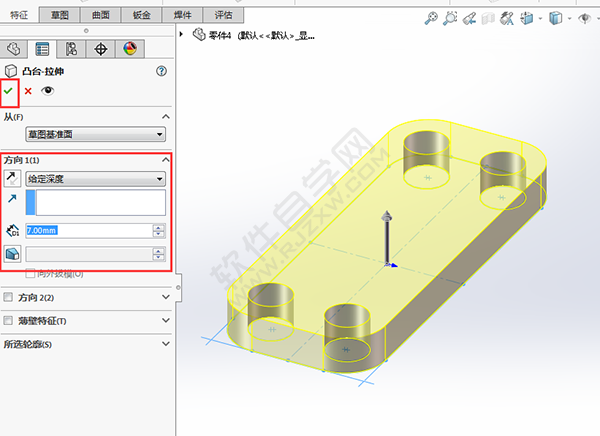
Task: Toggle the detailed preview eye icon
Action: [x=47, y=91]
